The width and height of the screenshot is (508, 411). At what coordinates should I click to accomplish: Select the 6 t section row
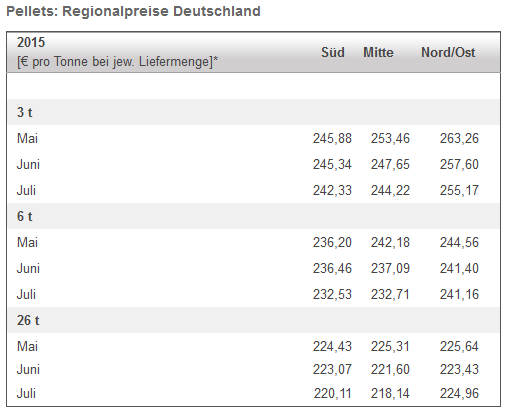click(x=253, y=216)
